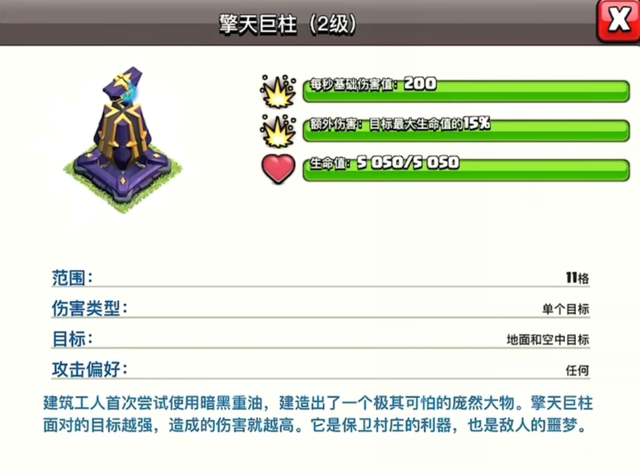Click the 擎天巨柱 (2级) title text
The height and width of the screenshot is (475, 640).
coord(287,24)
